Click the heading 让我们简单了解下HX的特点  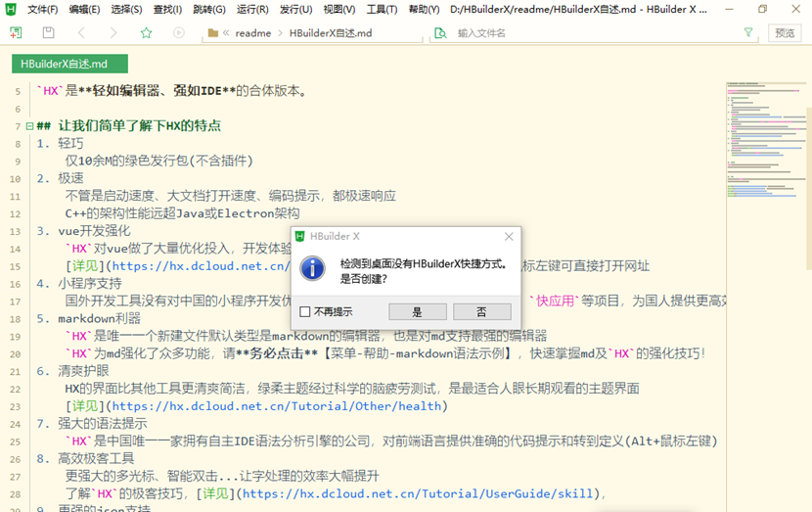pos(140,125)
